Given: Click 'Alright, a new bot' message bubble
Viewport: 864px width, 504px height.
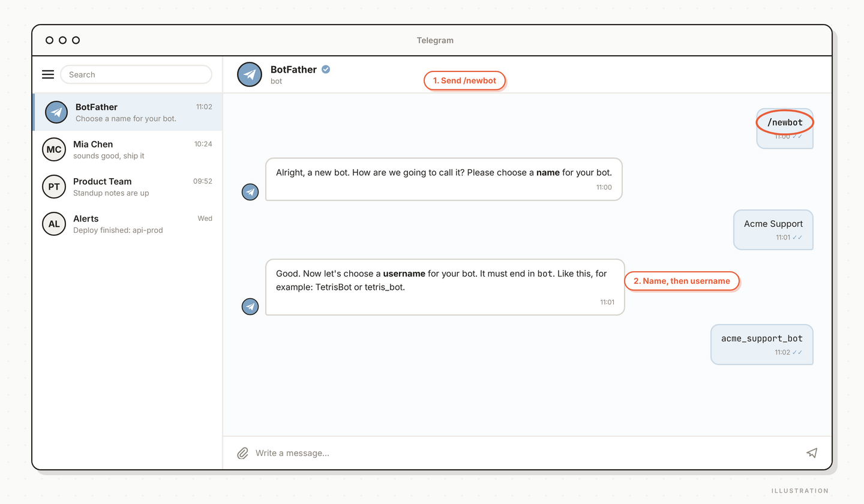Looking at the screenshot, I should [x=444, y=179].
